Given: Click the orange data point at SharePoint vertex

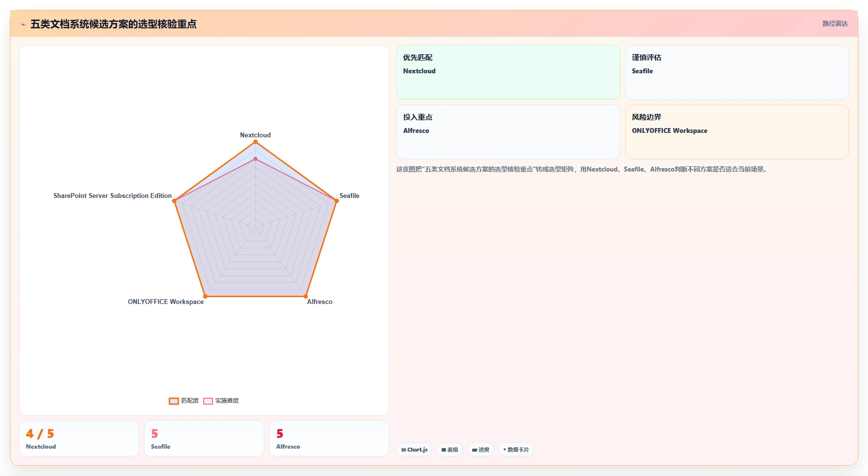Looking at the screenshot, I should click(174, 201).
